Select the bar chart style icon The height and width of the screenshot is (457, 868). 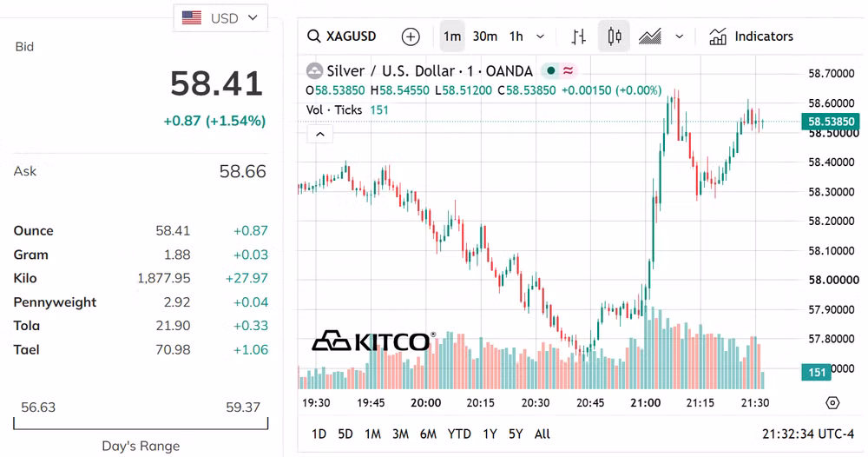click(578, 36)
